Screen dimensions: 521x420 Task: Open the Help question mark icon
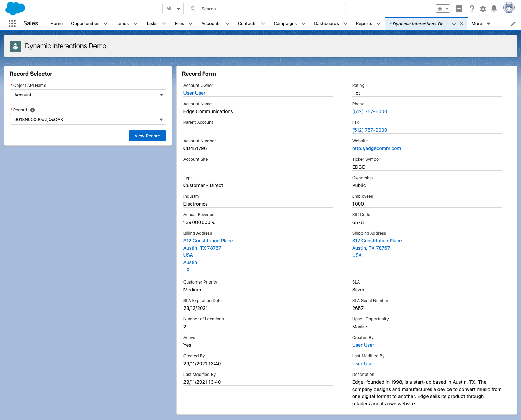click(472, 9)
